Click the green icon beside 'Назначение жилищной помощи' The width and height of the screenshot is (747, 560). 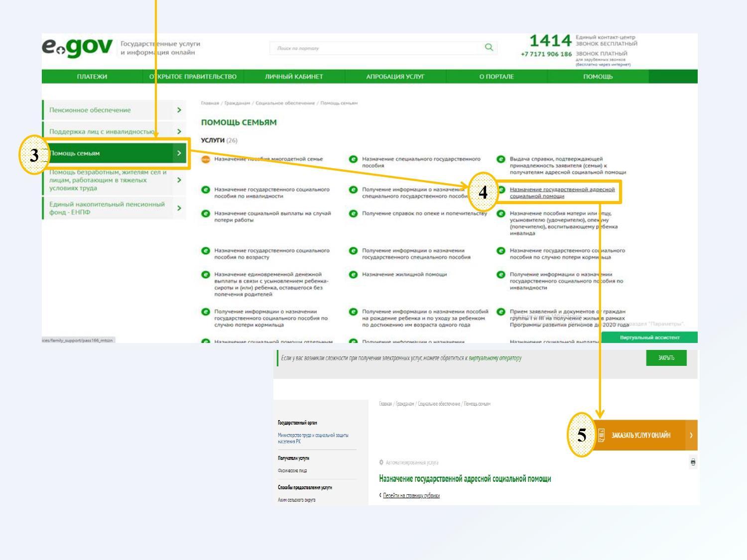pos(353,275)
